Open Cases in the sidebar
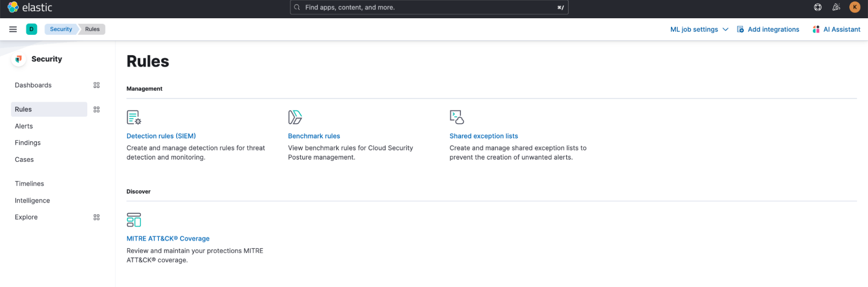This screenshot has width=868, height=287. (x=24, y=160)
